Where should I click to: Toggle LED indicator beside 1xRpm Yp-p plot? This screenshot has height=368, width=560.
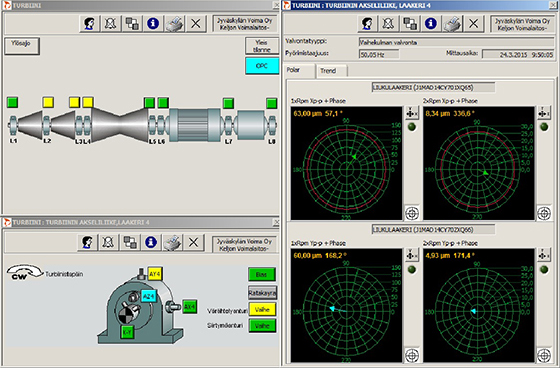412,269
